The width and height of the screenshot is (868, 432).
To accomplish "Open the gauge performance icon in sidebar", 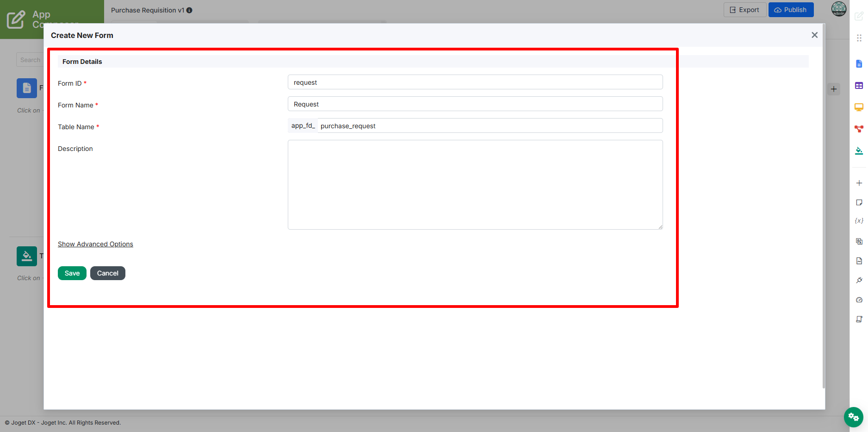I will 859,300.
